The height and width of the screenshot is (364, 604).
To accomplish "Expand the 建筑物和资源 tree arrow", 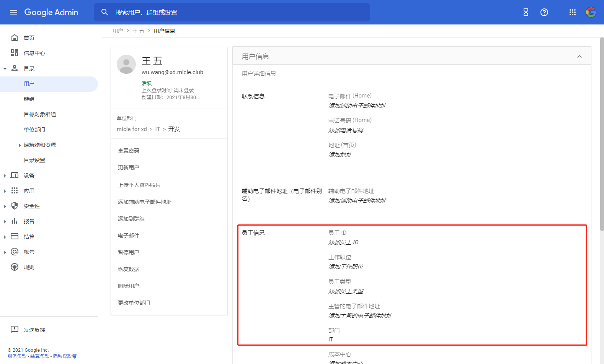I will (20, 145).
